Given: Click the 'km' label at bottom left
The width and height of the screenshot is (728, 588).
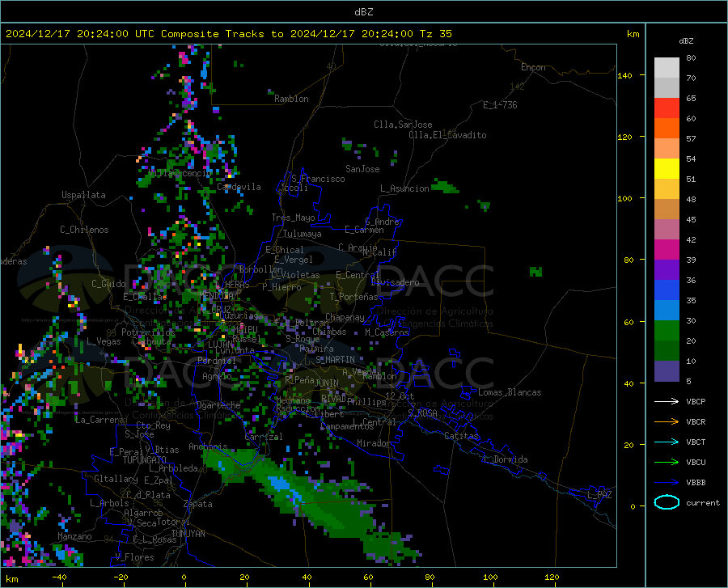Looking at the screenshot, I should click(11, 579).
